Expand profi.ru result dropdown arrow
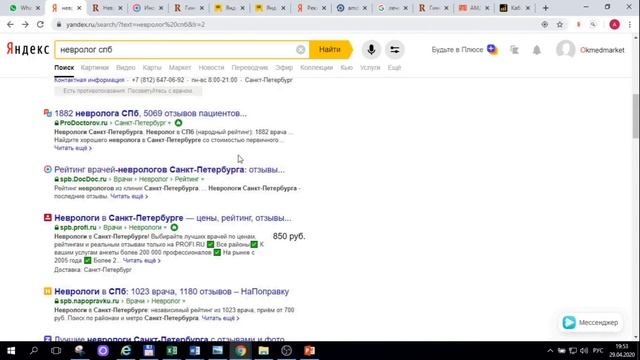Viewport: 640px width, 360px height. tap(165, 227)
